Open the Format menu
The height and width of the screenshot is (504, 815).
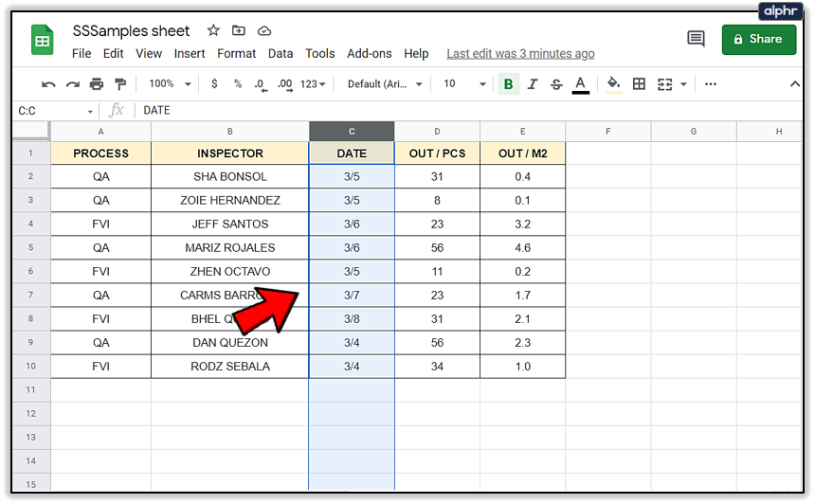pyautogui.click(x=236, y=54)
